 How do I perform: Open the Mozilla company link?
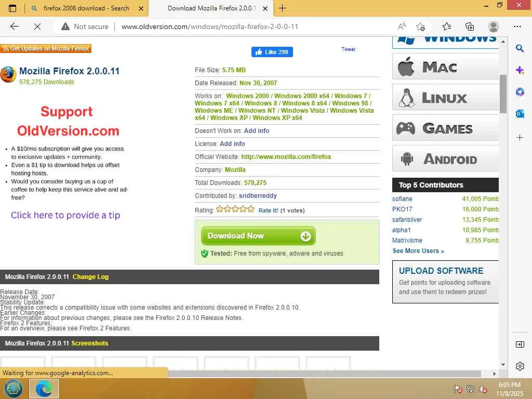click(235, 170)
